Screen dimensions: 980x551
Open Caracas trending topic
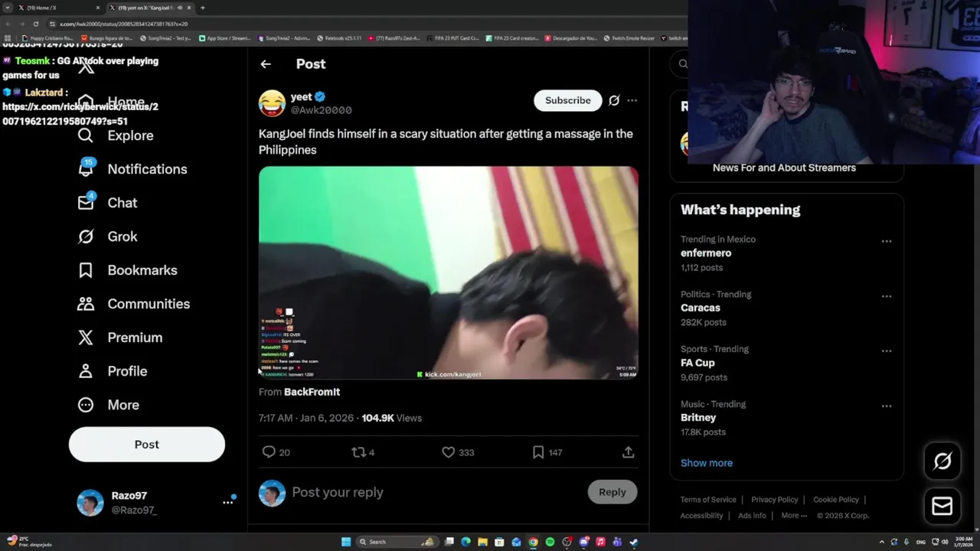701,308
